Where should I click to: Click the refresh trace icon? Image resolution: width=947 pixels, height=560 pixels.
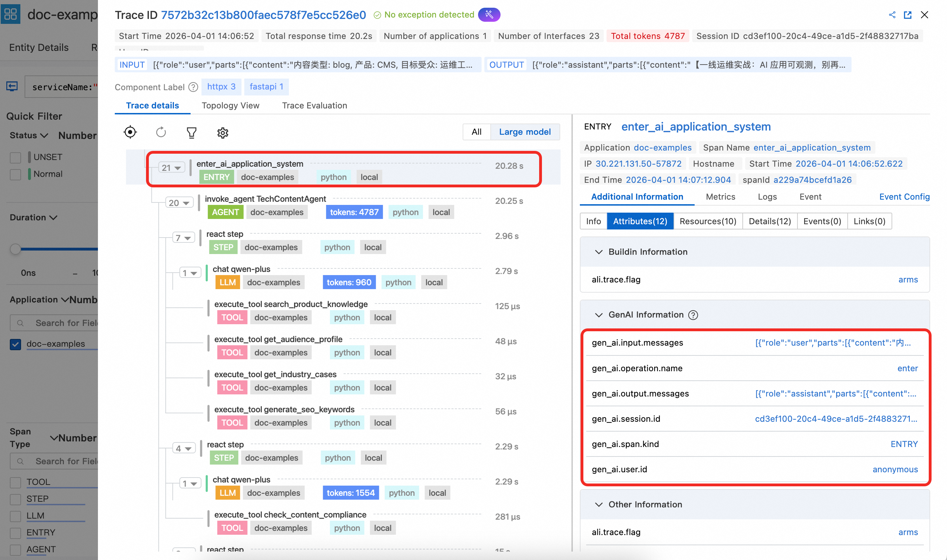(x=161, y=132)
